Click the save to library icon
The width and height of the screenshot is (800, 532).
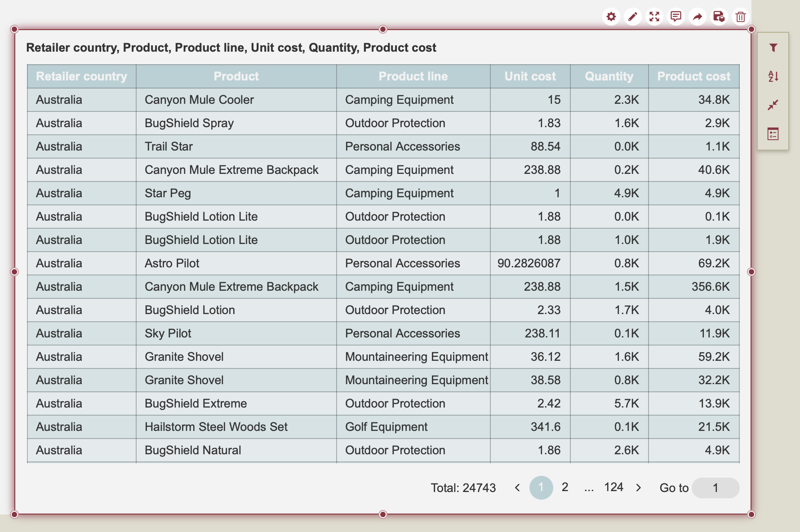719,17
